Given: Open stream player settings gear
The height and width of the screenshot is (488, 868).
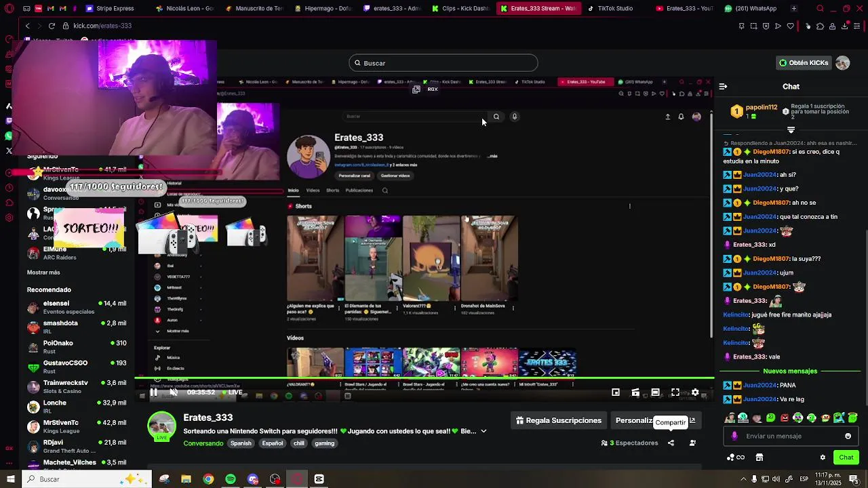Looking at the screenshot, I should click(695, 392).
